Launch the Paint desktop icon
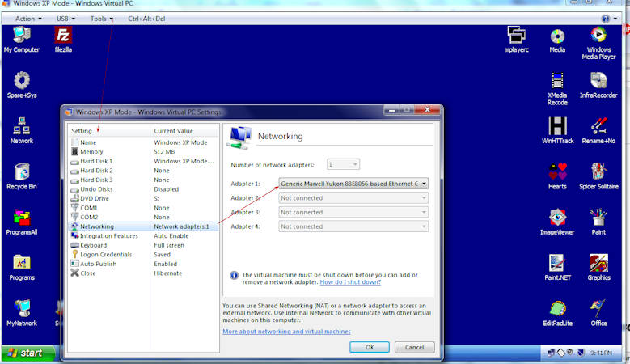The height and width of the screenshot is (364, 630). (598, 222)
